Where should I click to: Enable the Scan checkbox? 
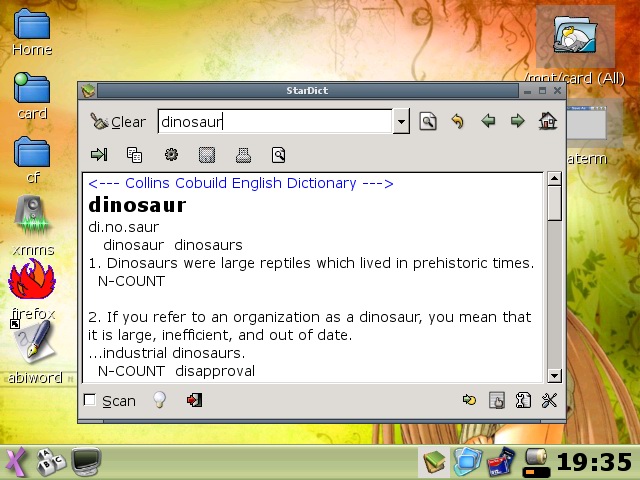point(91,401)
